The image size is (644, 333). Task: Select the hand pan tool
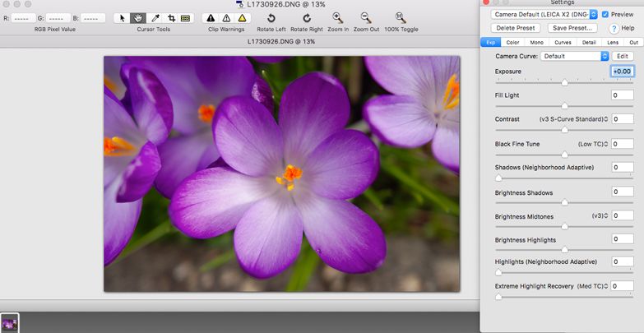click(138, 17)
